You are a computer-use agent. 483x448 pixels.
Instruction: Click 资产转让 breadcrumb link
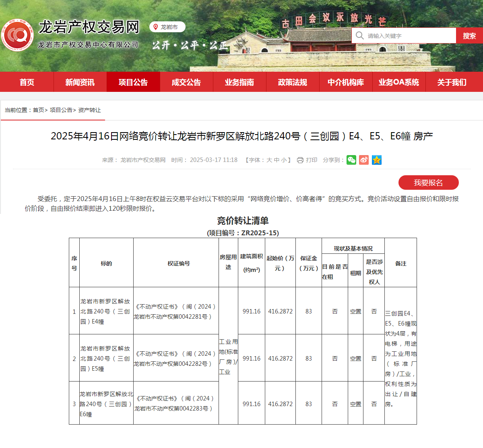(89, 110)
